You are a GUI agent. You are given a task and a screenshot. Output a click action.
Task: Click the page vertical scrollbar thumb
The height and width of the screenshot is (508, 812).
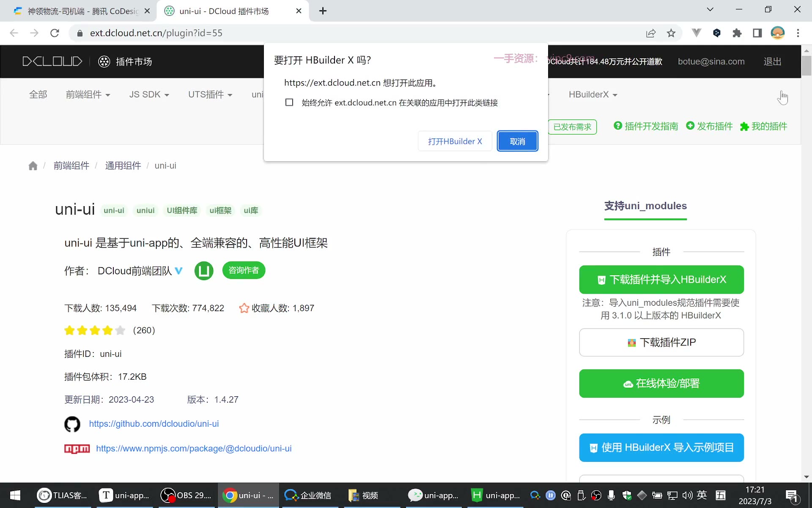pos(807,66)
